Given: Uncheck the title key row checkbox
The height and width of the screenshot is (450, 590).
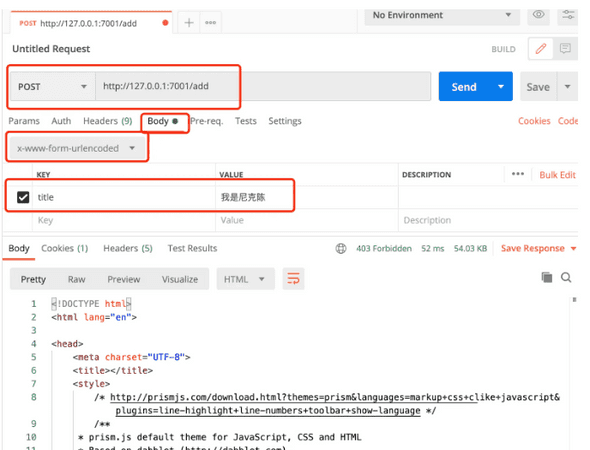Looking at the screenshot, I should [23, 197].
